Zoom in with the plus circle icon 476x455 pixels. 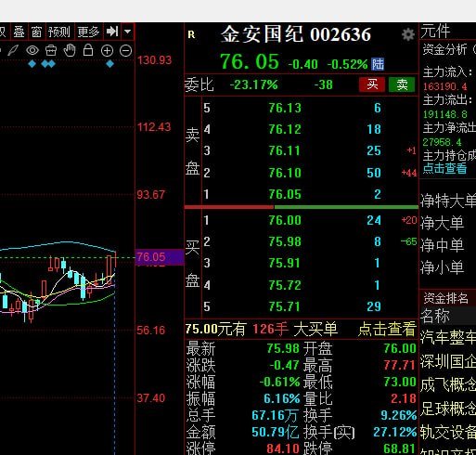click(x=107, y=51)
